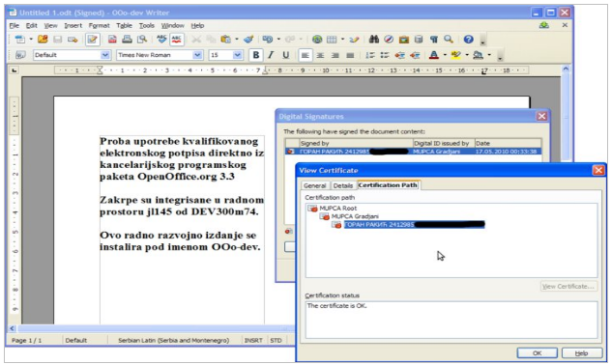Open the paragraph style Default dropdown
Image resolution: width=611 pixels, height=364 pixels.
[105, 55]
